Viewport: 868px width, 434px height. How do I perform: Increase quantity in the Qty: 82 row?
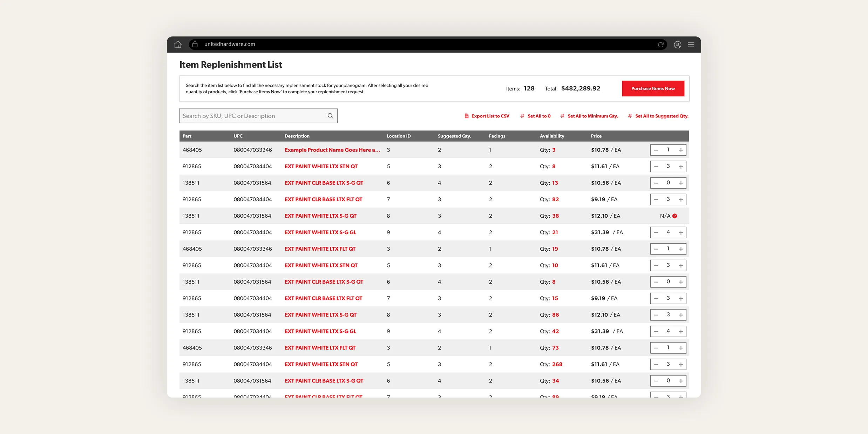pyautogui.click(x=681, y=199)
